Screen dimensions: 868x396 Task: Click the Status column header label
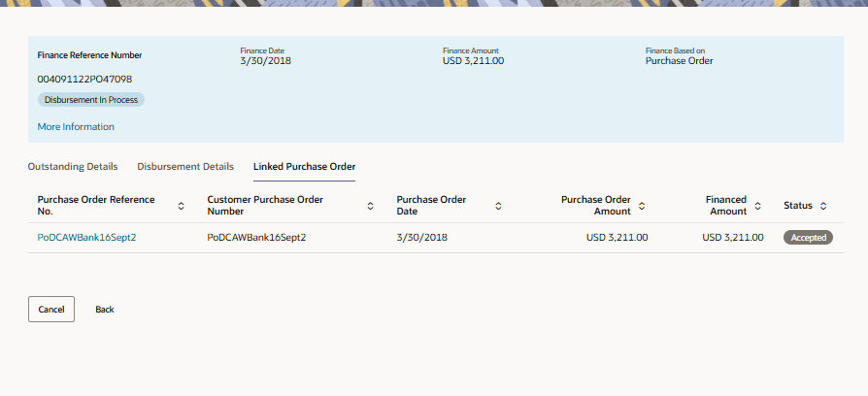pos(798,206)
